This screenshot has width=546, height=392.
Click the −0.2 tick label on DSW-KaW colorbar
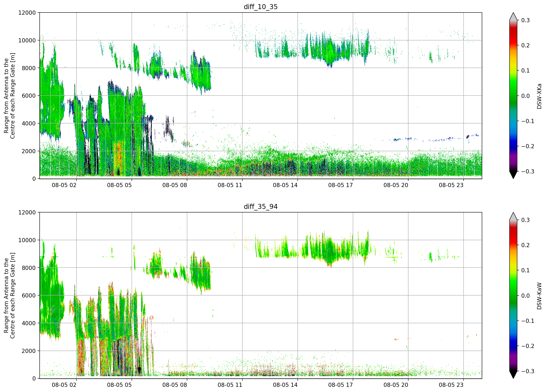(x=528, y=346)
